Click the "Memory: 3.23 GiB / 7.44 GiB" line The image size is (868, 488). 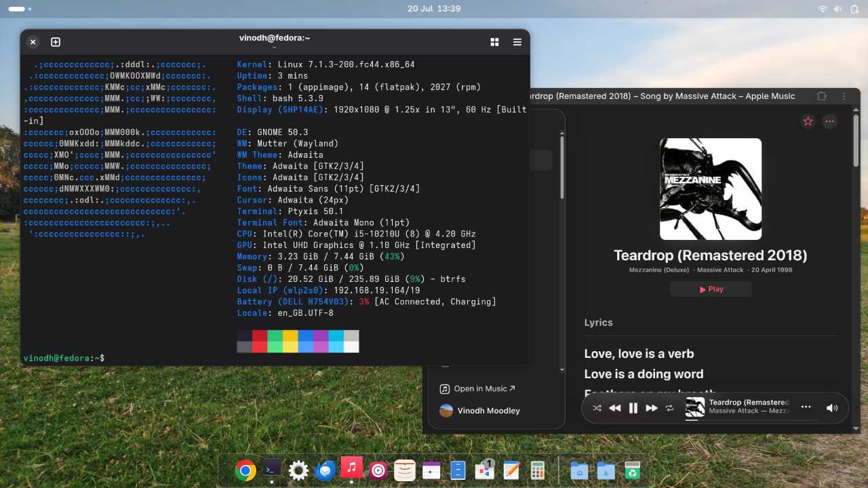coord(321,257)
